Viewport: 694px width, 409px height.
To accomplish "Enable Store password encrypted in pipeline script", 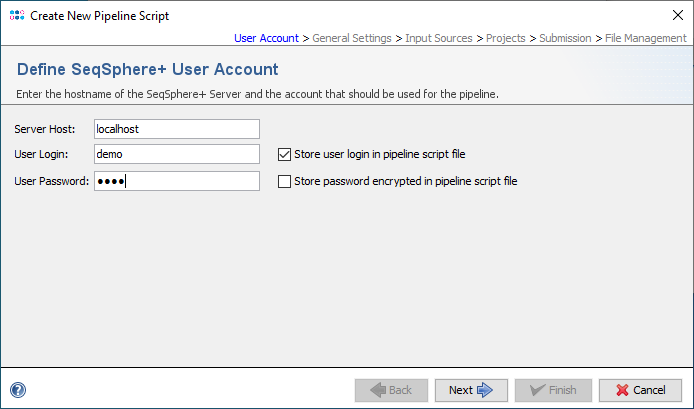I will pyautogui.click(x=284, y=182).
